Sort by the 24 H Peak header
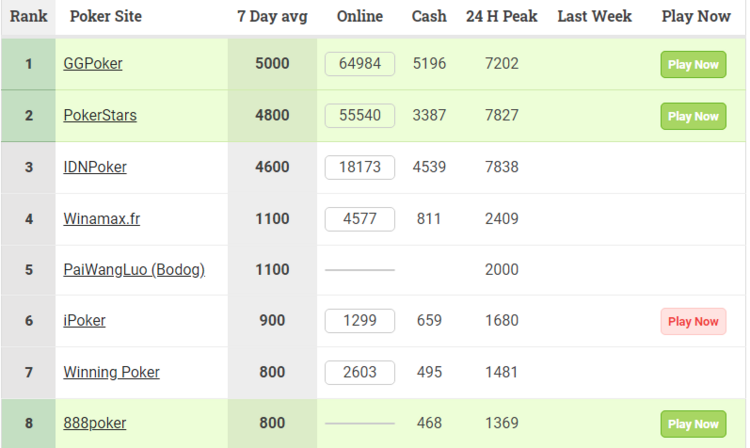 [x=502, y=17]
